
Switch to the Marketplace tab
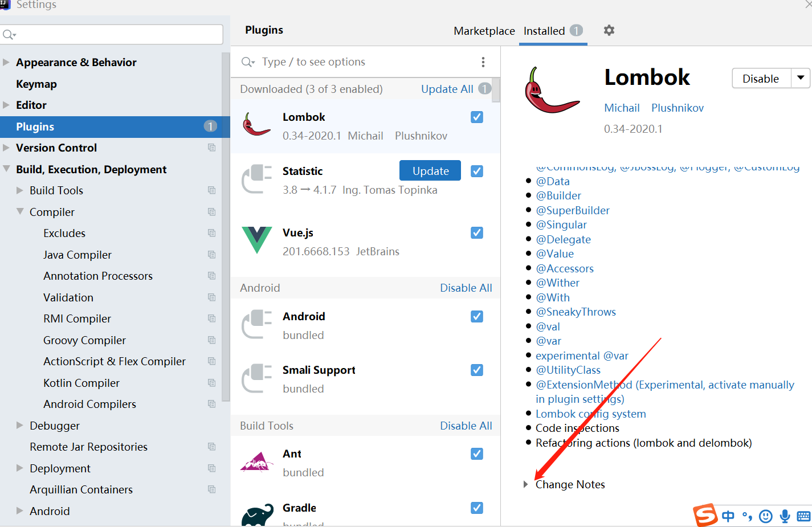tap(484, 31)
